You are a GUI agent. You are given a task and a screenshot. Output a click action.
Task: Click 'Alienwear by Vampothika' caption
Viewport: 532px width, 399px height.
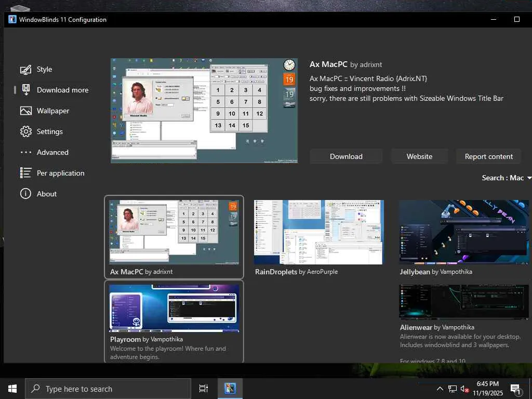[x=437, y=327]
